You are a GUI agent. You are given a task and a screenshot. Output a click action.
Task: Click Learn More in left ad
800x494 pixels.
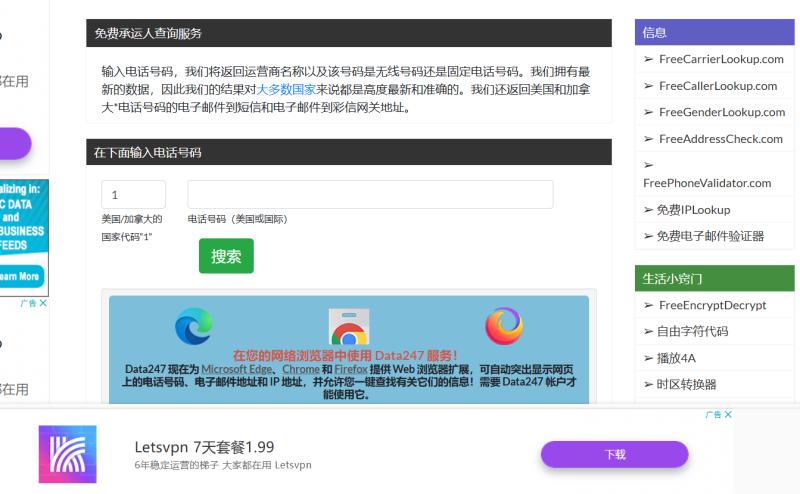point(20,277)
